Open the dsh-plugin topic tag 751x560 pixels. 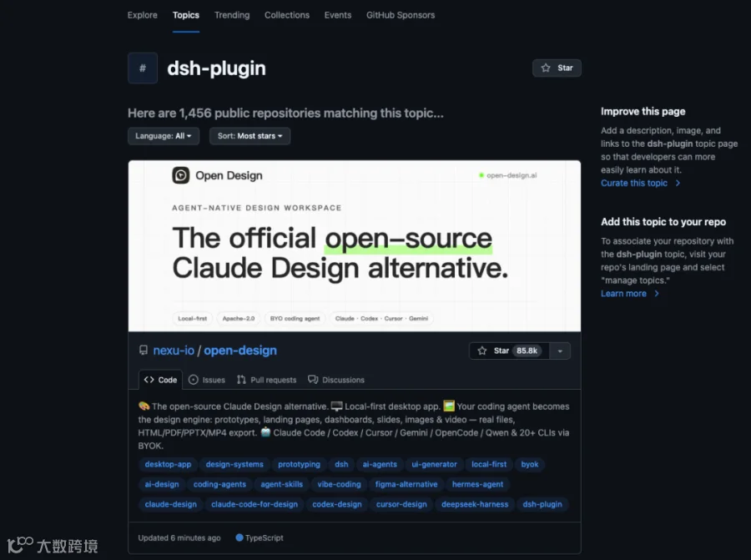tap(542, 504)
